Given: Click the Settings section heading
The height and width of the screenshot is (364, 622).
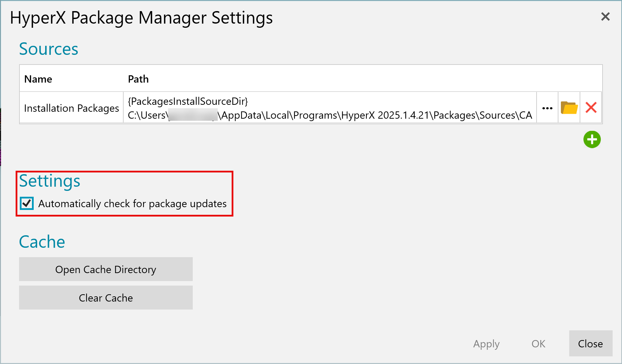Looking at the screenshot, I should pyautogui.click(x=50, y=181).
